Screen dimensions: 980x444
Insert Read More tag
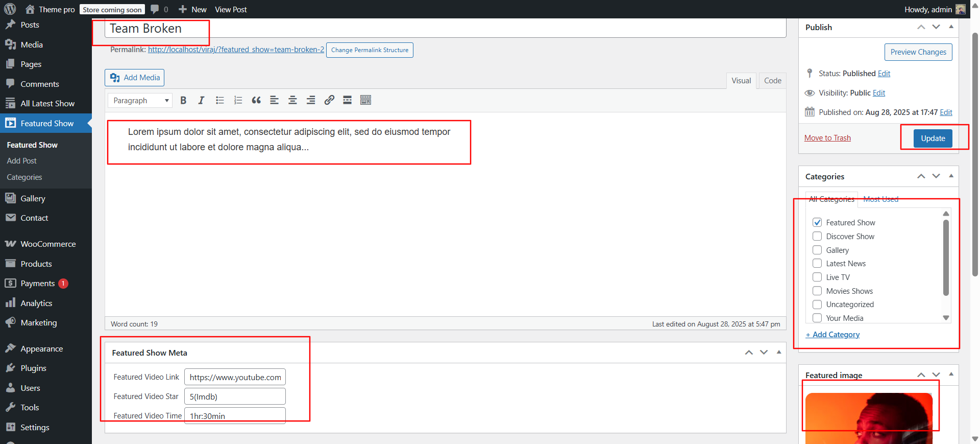(347, 101)
